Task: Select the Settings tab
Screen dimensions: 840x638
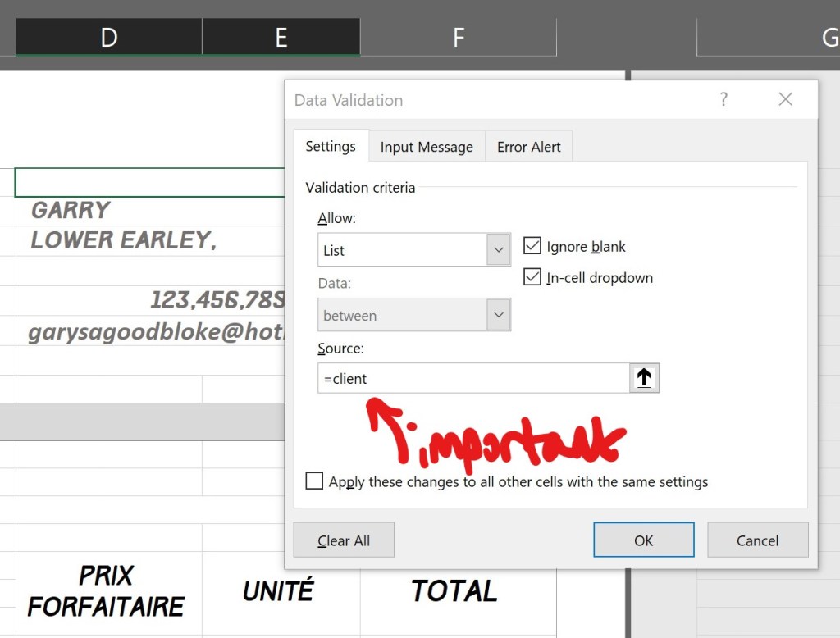Action: (331, 146)
